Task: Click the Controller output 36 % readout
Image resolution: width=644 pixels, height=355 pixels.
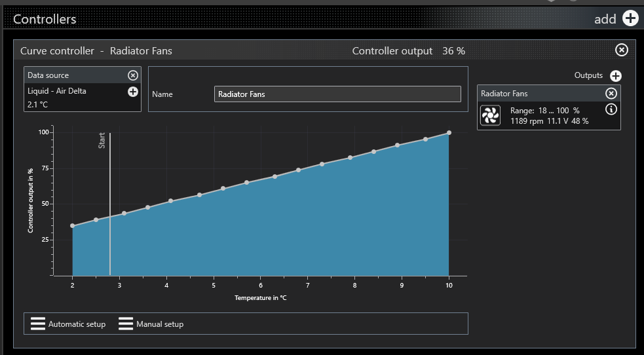Action: (x=408, y=51)
